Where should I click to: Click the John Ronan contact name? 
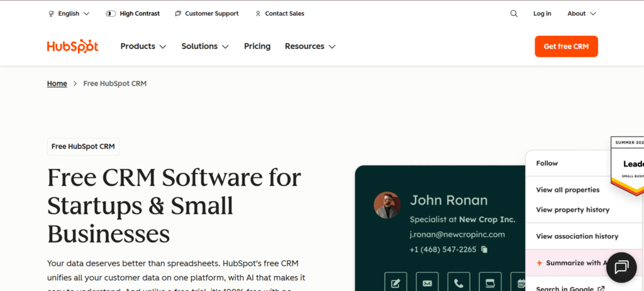[448, 200]
